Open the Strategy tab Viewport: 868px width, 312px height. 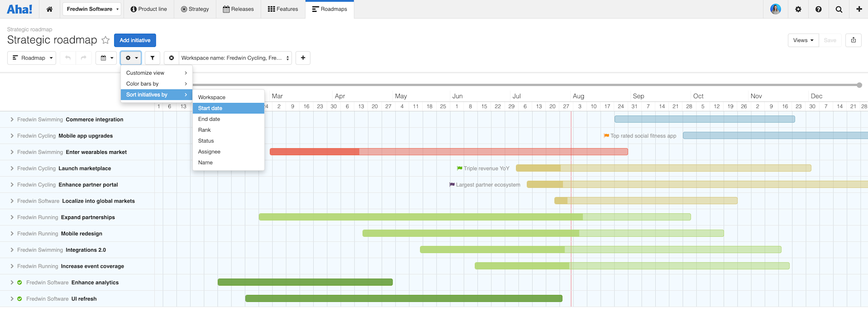[x=195, y=9]
